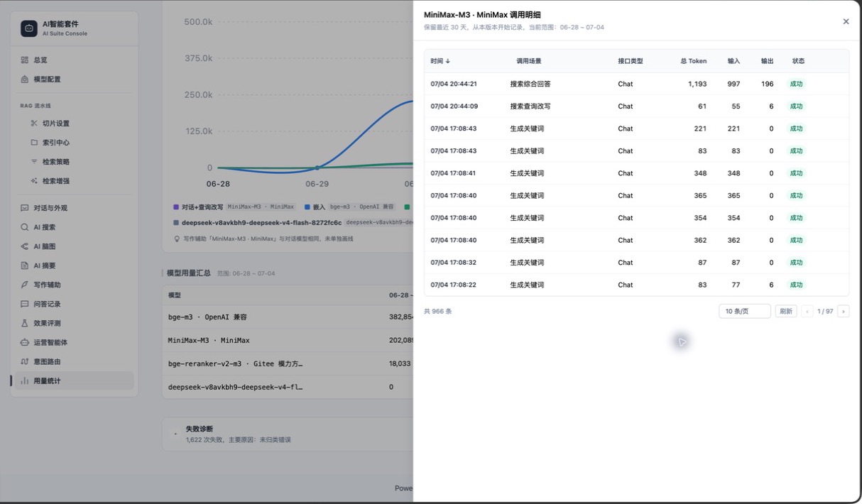Toggle purple 对话+查询改写 legend swatch

(176, 207)
